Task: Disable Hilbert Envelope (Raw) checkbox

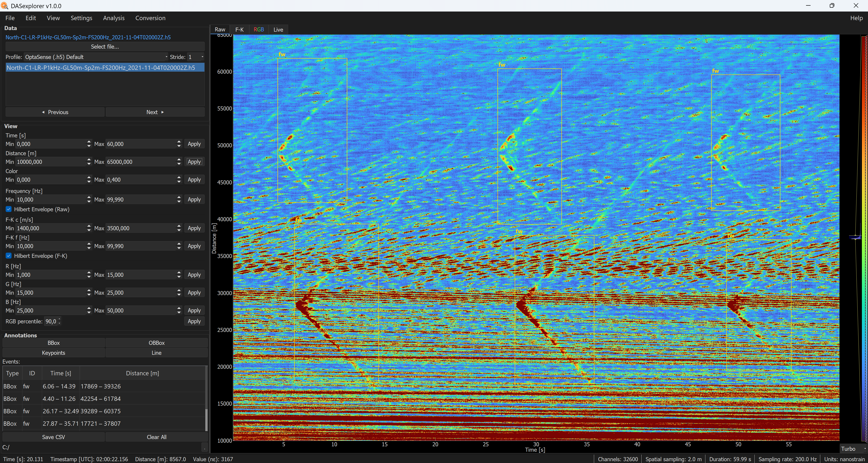Action: pos(9,209)
